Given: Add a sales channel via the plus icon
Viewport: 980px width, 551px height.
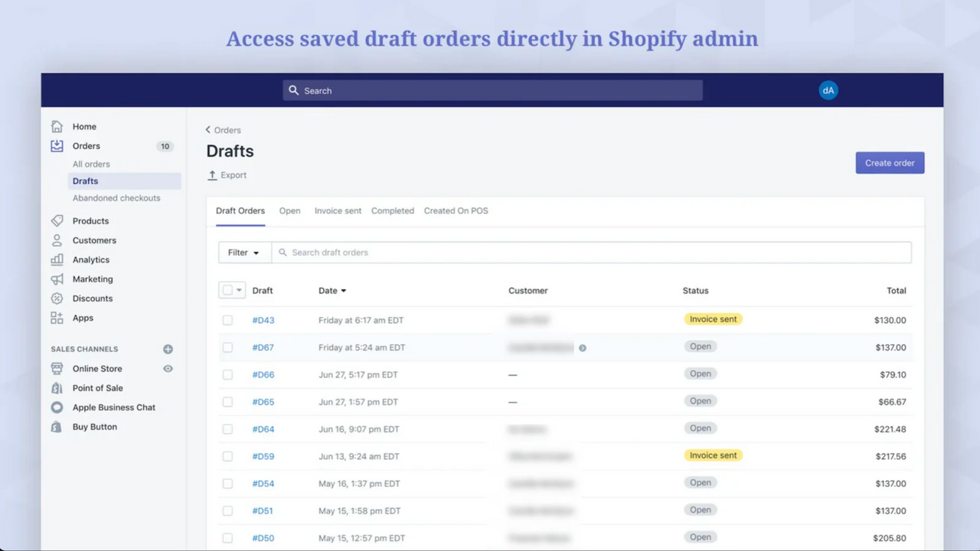Looking at the screenshot, I should coord(168,349).
